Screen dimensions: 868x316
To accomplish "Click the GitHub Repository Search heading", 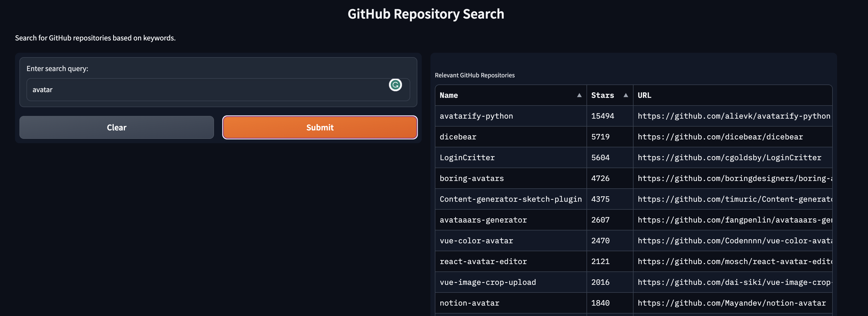I will click(426, 14).
